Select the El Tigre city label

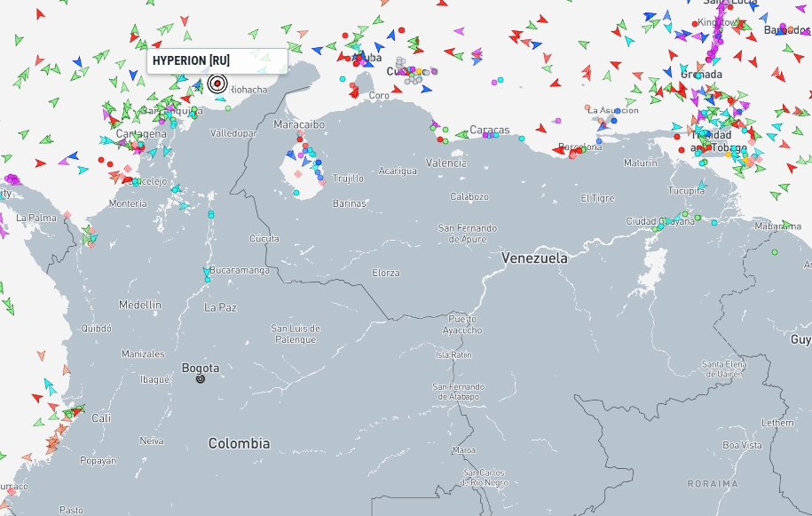click(597, 198)
